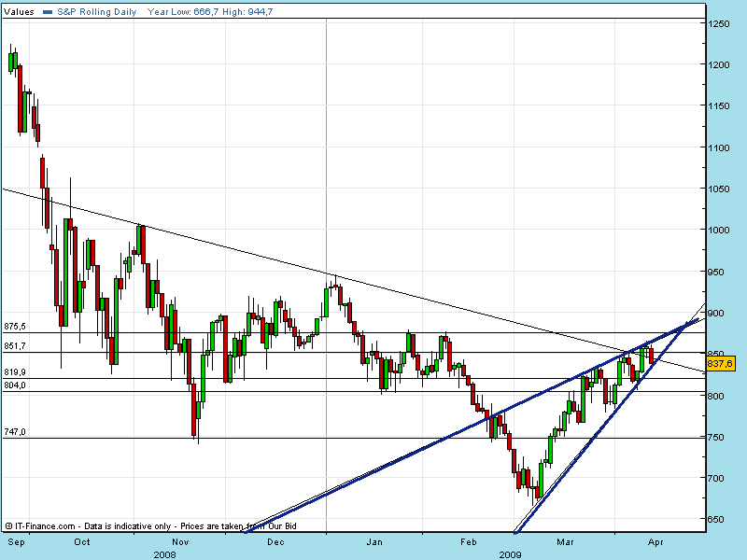The height and width of the screenshot is (560, 747).
Task: Click the Dec month label on time axis
Action: (x=275, y=542)
